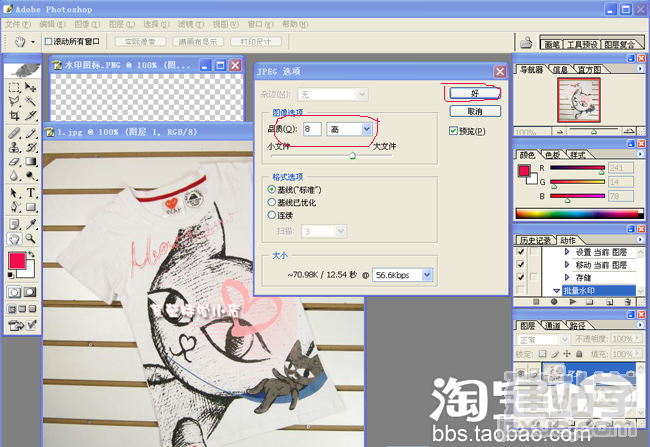Delete action using trash icon

coord(628,302)
